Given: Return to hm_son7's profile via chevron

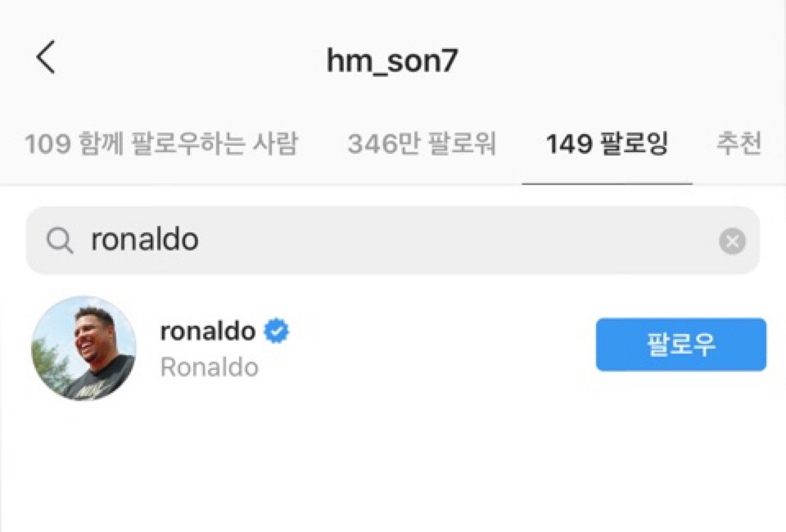Looking at the screenshot, I should pyautogui.click(x=46, y=57).
